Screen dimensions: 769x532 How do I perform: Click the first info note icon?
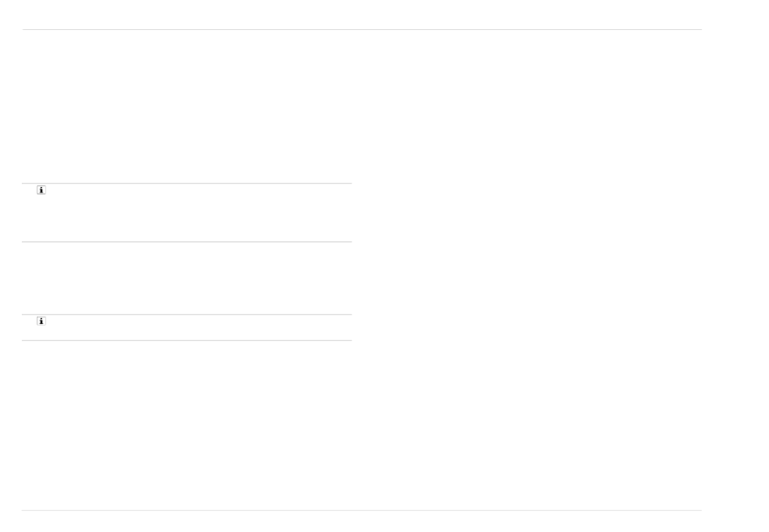pyautogui.click(x=41, y=190)
